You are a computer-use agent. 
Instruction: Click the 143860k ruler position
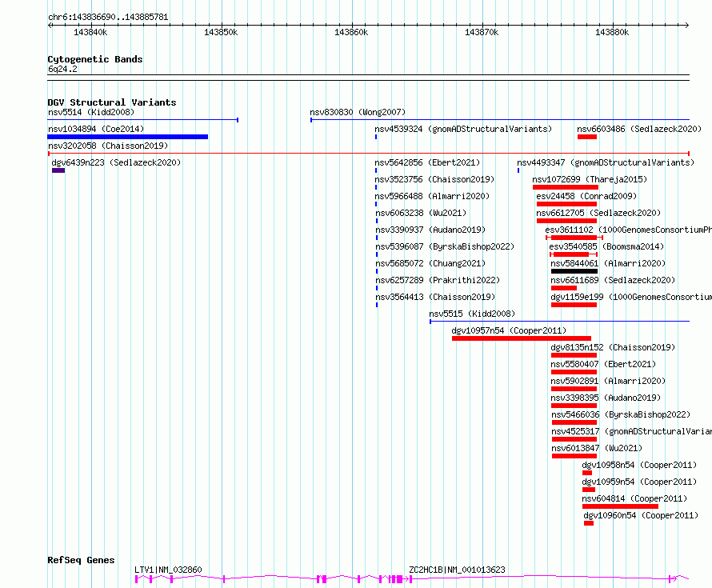pos(351,32)
